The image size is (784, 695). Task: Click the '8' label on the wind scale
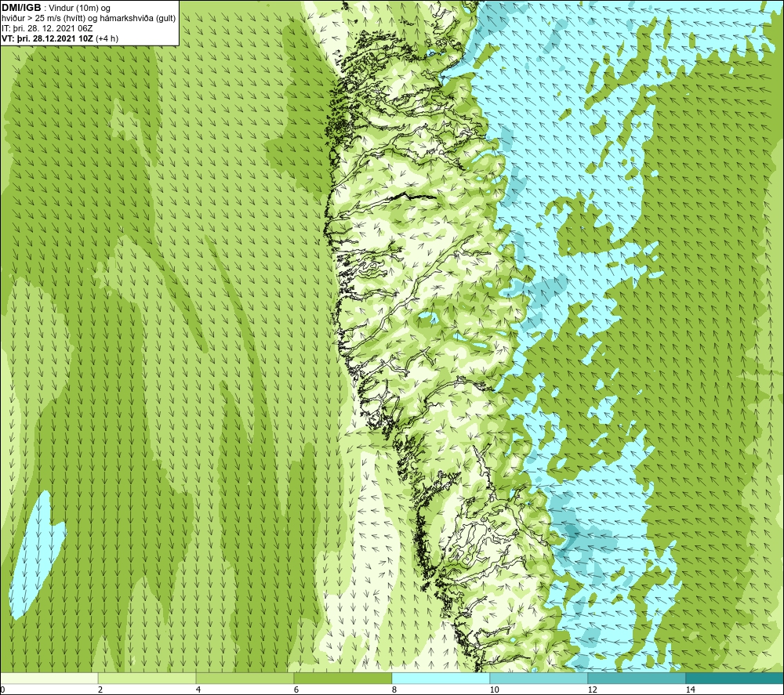click(x=394, y=690)
